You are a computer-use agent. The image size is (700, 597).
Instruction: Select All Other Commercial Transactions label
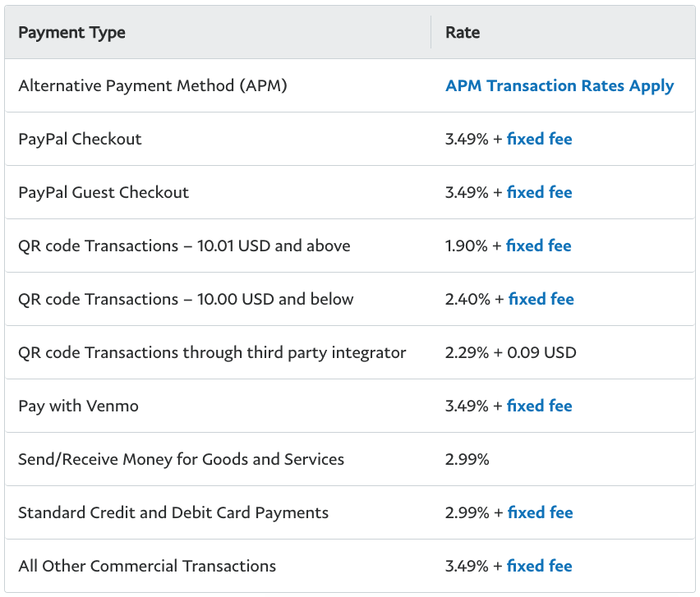coord(147,566)
